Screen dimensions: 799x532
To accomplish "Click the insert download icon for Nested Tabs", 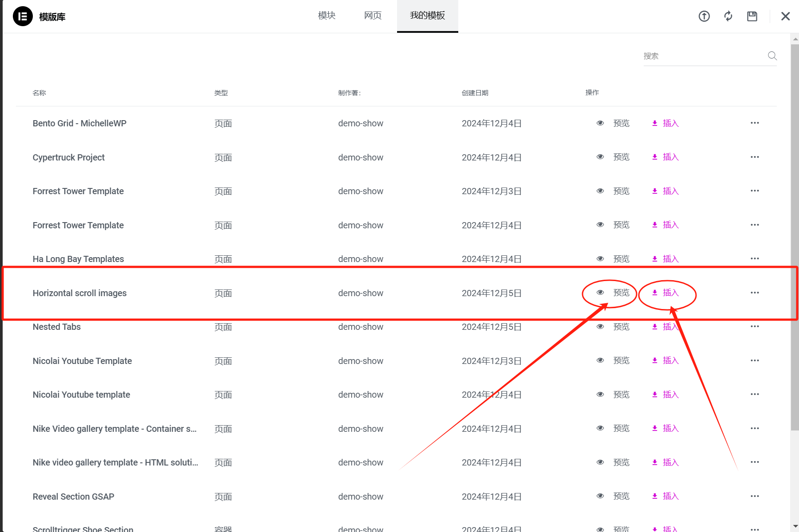I will tap(654, 327).
